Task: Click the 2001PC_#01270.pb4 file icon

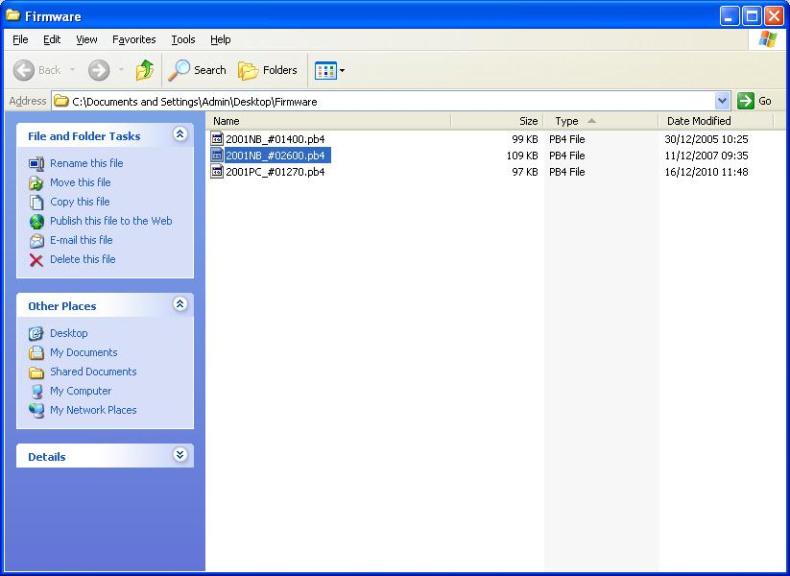Action: pos(217,172)
